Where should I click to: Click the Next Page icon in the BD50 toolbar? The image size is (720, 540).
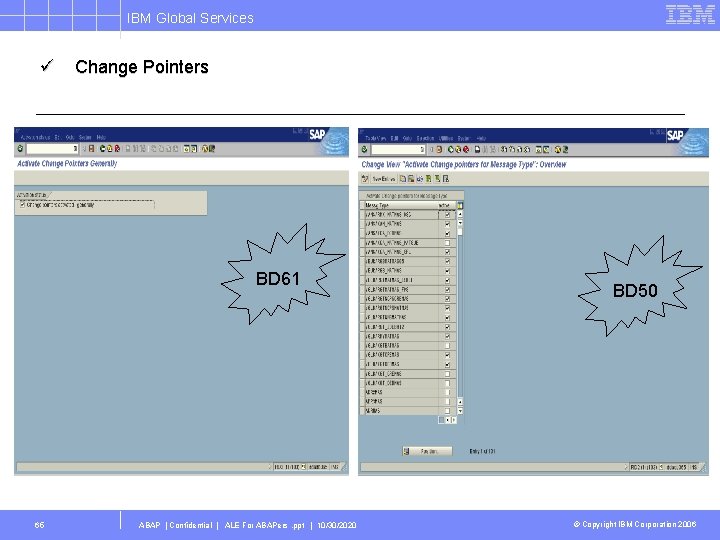coord(519,149)
